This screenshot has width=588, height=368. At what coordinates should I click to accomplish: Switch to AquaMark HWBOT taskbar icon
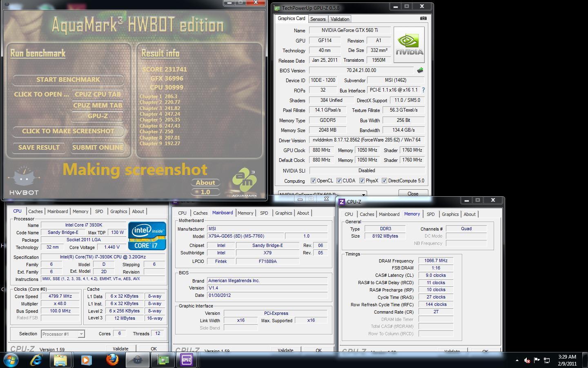coord(137,360)
